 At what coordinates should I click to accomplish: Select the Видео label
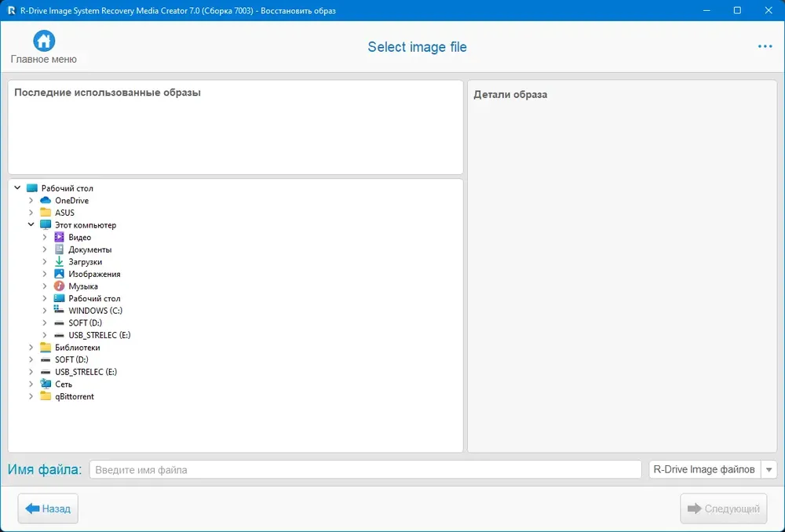[79, 237]
